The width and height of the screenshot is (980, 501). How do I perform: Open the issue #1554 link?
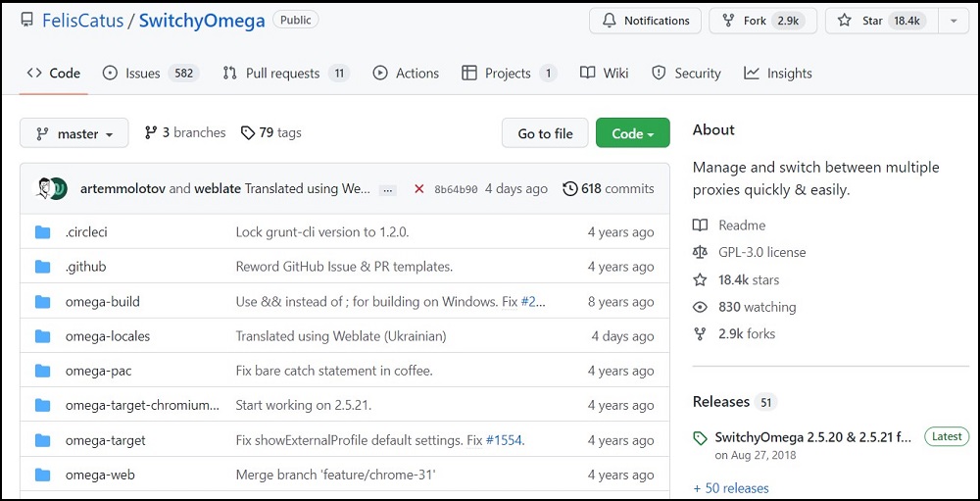tap(505, 440)
